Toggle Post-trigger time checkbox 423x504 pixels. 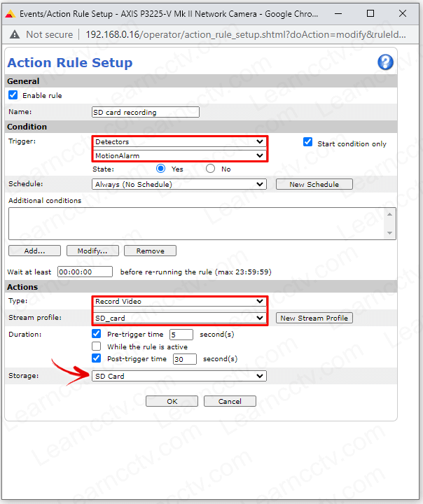coord(97,358)
